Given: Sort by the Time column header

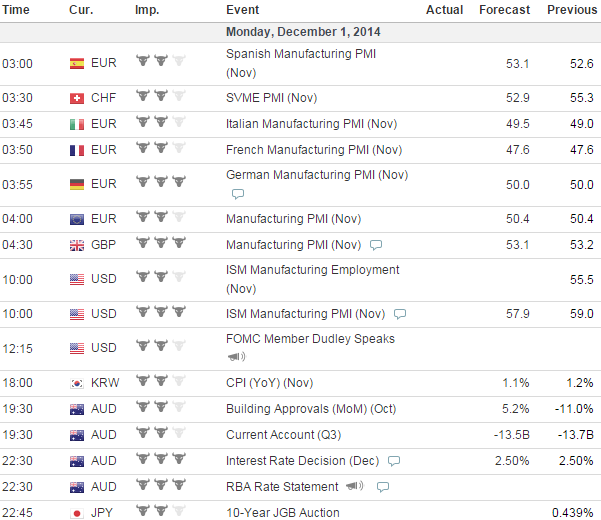Looking at the screenshot, I should click(16, 9).
